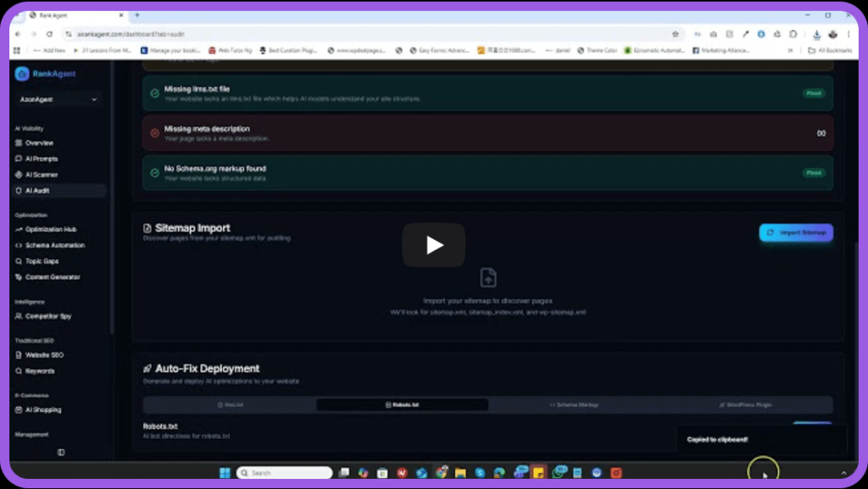
Task: Select Topic Gaps in the sidebar
Action: [x=42, y=261]
